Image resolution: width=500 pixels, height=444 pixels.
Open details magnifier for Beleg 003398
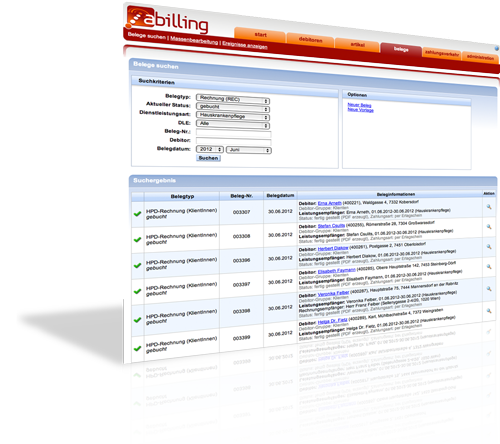pos(489,289)
